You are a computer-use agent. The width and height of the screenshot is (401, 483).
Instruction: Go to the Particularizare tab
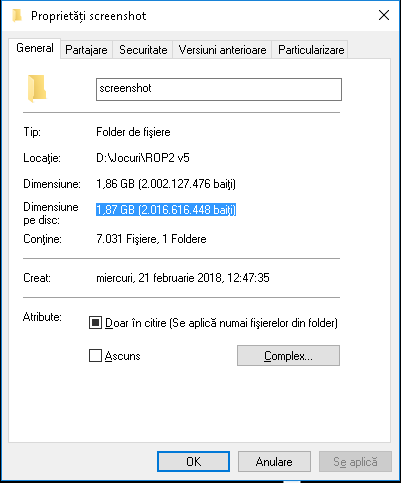point(311,50)
